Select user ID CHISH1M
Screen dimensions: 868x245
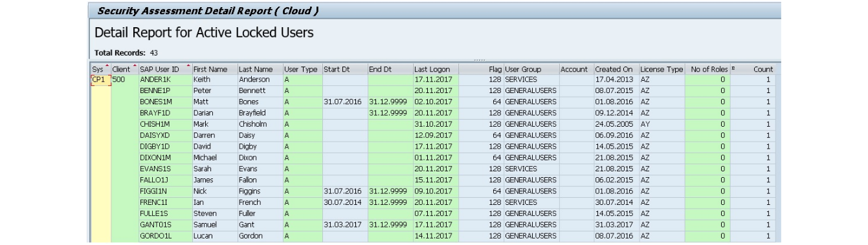click(x=165, y=123)
